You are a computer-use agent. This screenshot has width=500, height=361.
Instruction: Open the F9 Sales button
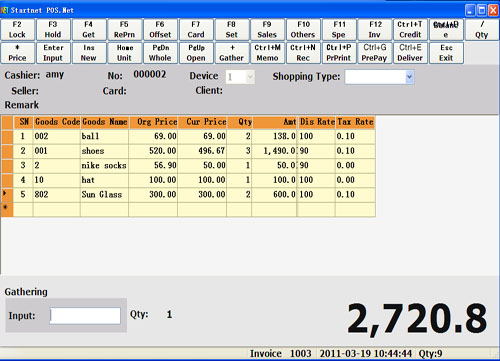[267, 30]
